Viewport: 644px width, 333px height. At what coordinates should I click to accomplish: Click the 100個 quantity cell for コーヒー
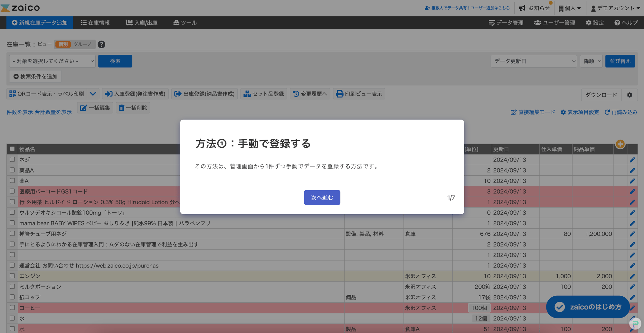pos(479,308)
